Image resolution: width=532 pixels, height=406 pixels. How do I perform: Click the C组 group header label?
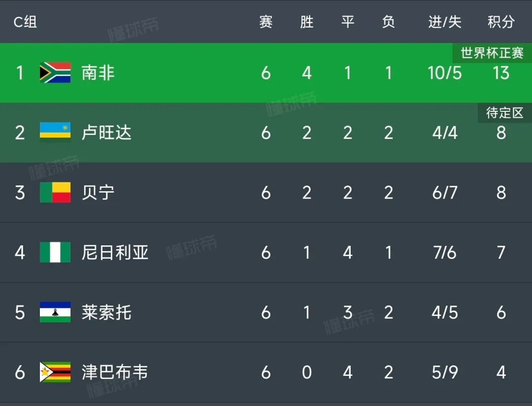(x=25, y=22)
